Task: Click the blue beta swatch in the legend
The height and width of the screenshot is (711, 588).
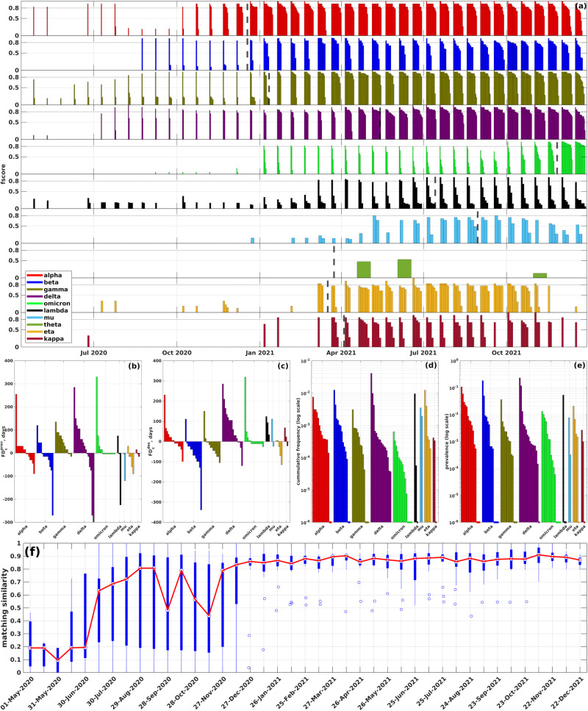Action: (x=35, y=282)
